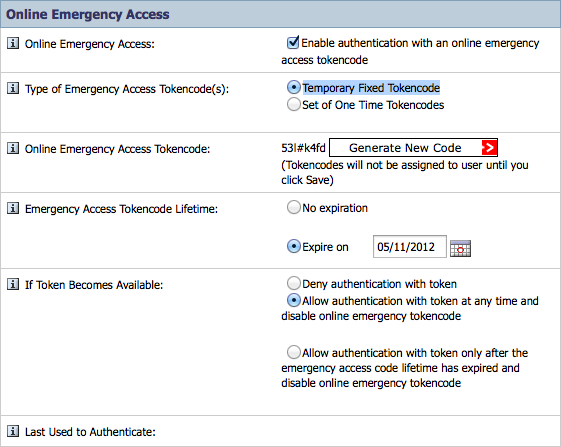Viewport: 561px width, 447px height.
Task: Show info for Emergency Access Tokencode Lifetime
Action: coord(13,208)
